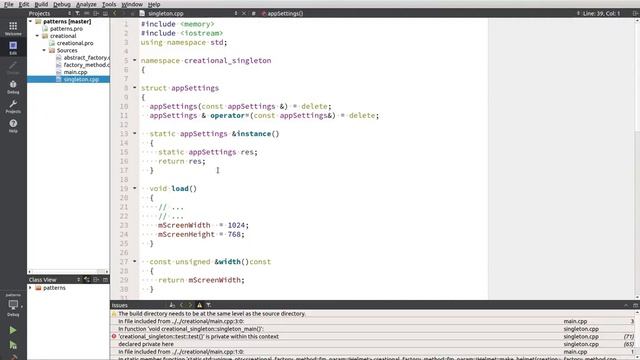
Task: Click the green Run button
Action: (13, 330)
